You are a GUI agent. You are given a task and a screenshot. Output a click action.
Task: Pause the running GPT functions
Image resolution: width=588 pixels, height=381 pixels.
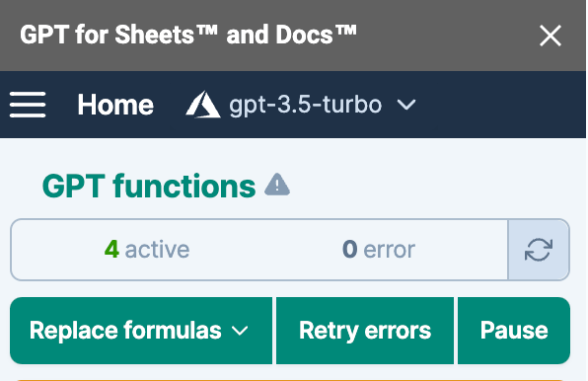coord(514,331)
